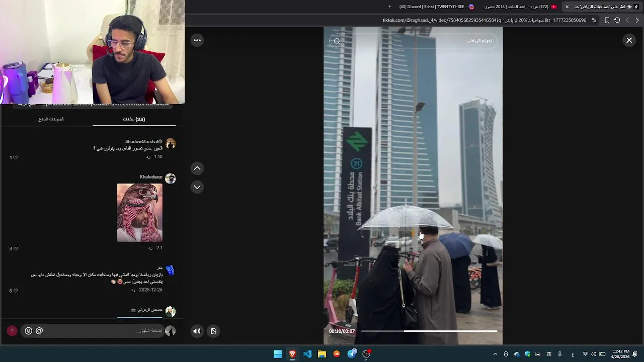The width and height of the screenshot is (644, 362).
Task: Open the clock showing 11:42 PM
Action: tap(620, 354)
